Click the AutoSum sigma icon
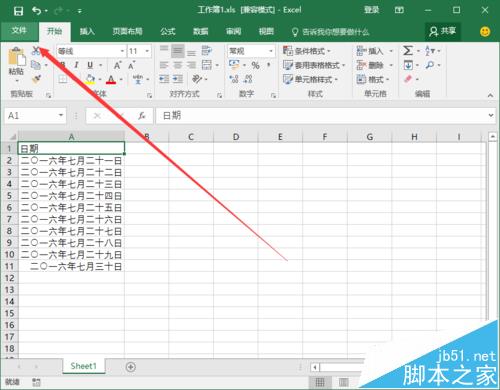 click(x=408, y=51)
